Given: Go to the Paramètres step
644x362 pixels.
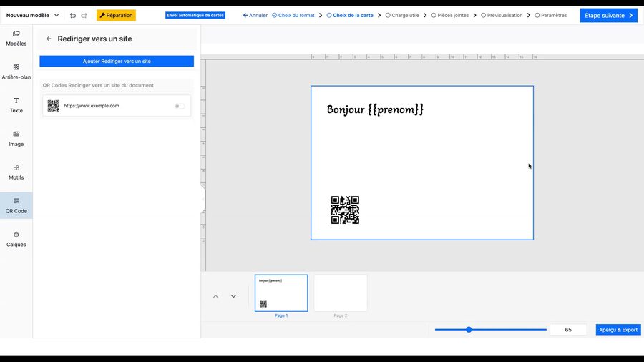Looking at the screenshot, I should (551, 15).
